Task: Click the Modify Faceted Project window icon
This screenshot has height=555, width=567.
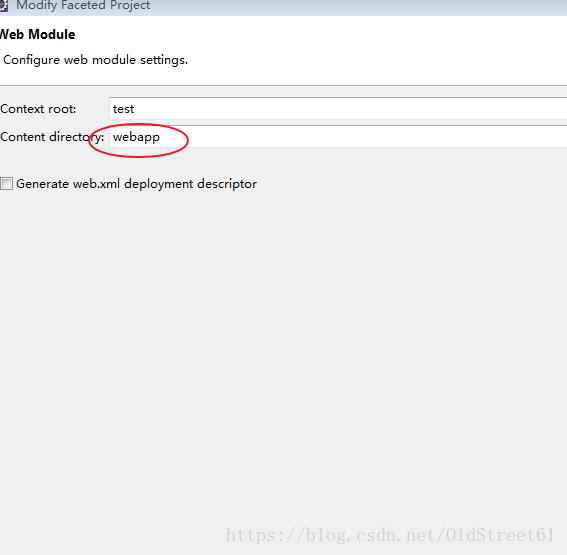Action: point(4,5)
